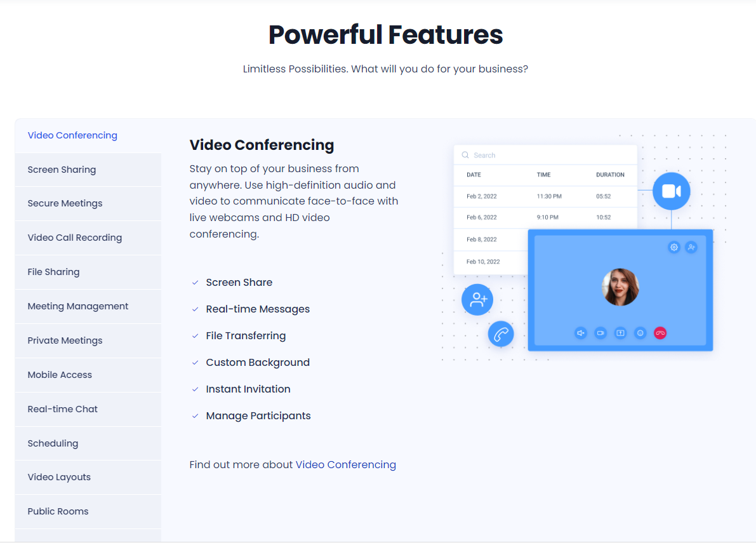Screen dimensions: 756x545
Task: Click the checkmark beside File Transferring
Action: point(196,335)
